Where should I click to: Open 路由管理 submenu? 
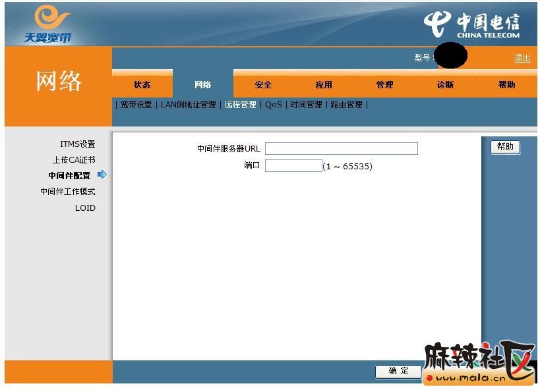point(346,105)
